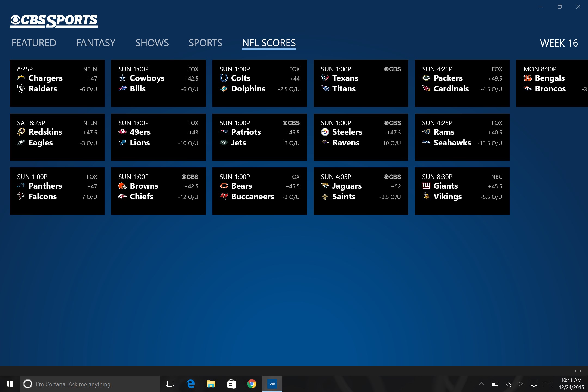Image resolution: width=588 pixels, height=392 pixels.
Task: Open the touch keyboard tray icon
Action: 549,384
